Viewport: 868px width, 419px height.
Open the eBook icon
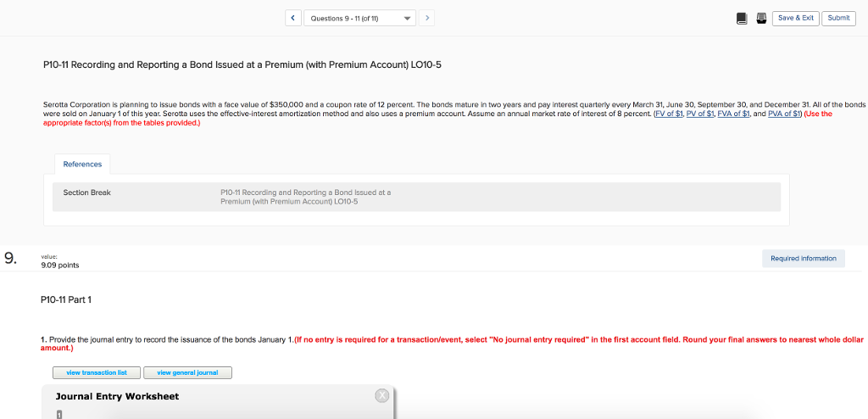coord(742,18)
